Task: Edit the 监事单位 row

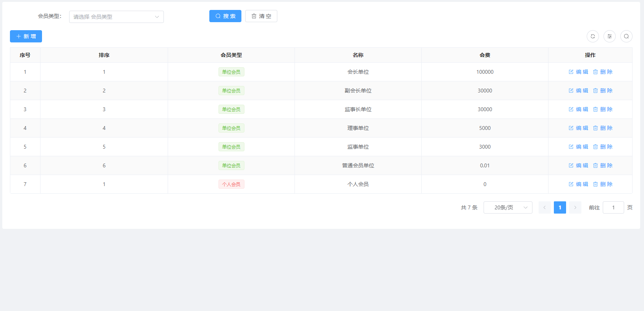Action: 578,147
